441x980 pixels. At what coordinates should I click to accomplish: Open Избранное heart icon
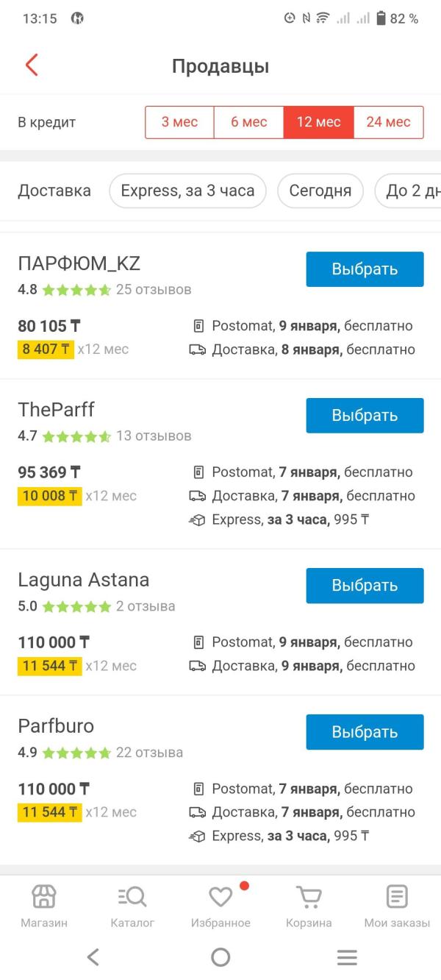tap(220, 897)
